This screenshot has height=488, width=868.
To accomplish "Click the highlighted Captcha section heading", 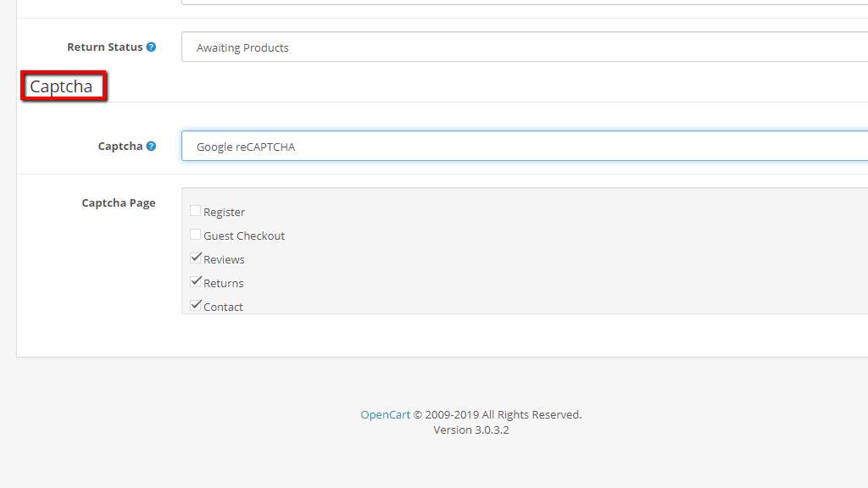I will [62, 86].
